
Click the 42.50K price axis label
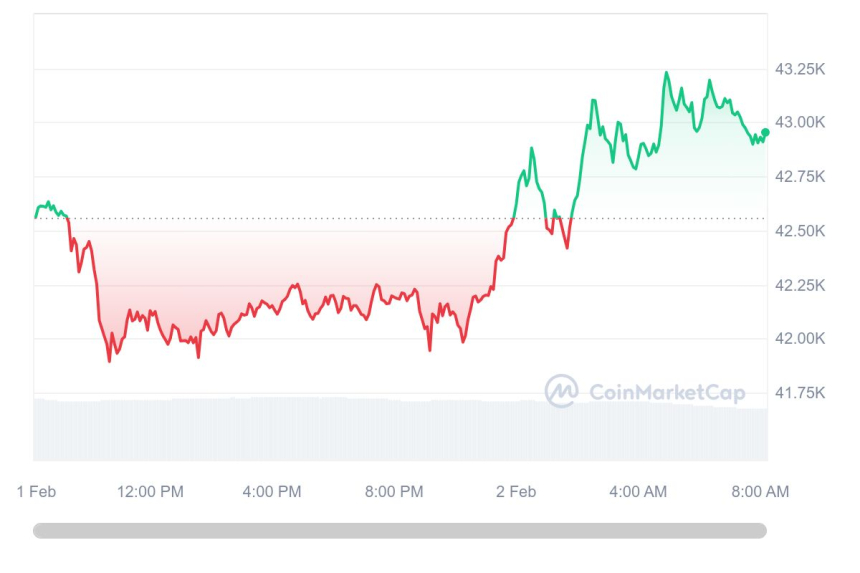pos(800,231)
